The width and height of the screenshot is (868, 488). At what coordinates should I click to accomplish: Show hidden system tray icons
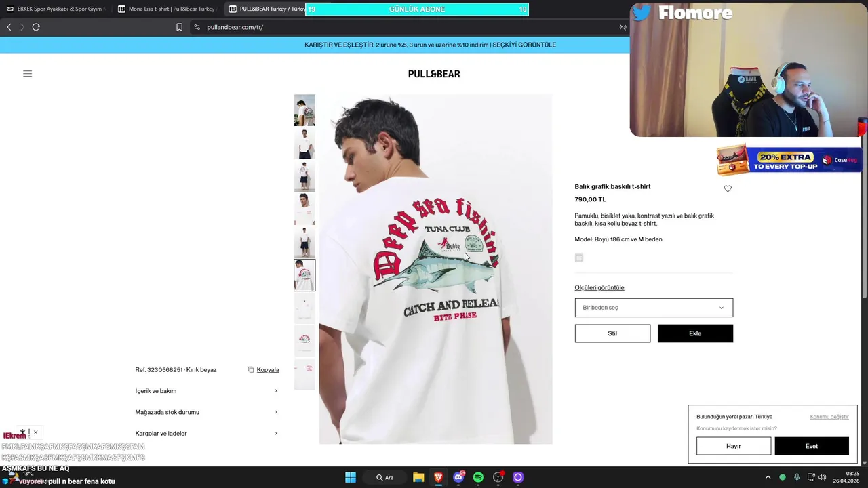pyautogui.click(x=768, y=477)
